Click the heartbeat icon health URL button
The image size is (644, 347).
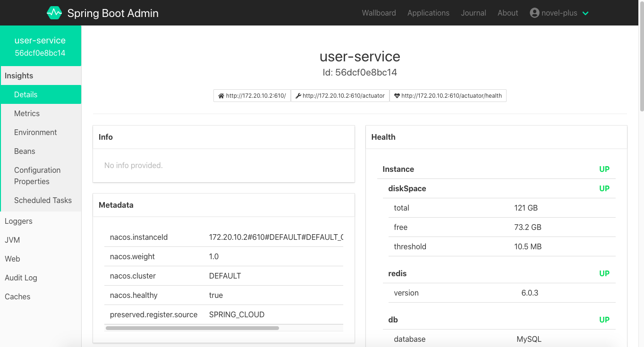click(448, 96)
